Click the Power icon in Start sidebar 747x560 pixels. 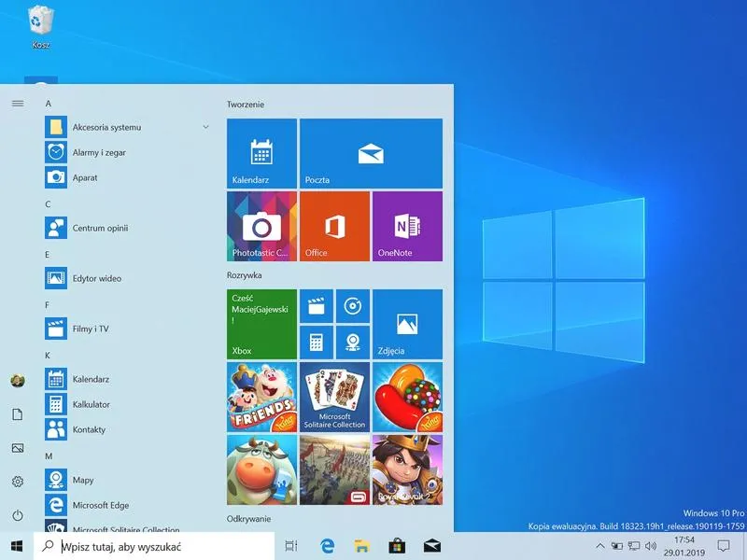[18, 515]
